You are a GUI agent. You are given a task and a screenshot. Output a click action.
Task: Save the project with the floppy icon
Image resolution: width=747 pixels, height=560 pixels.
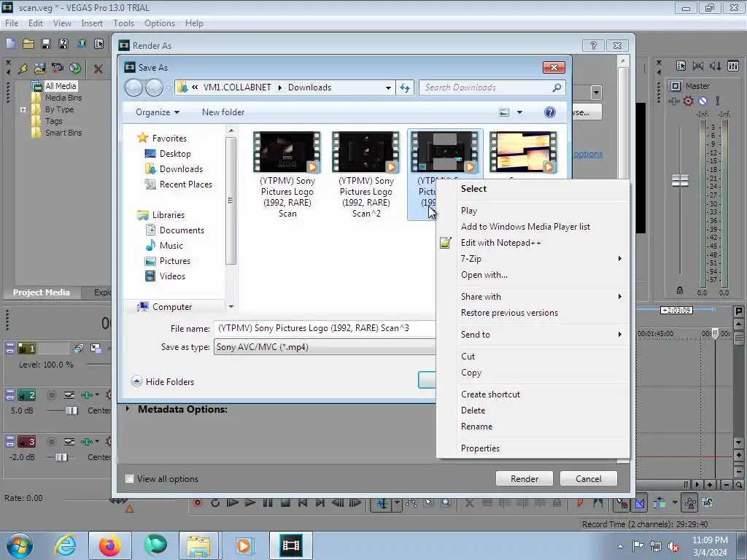(x=46, y=44)
